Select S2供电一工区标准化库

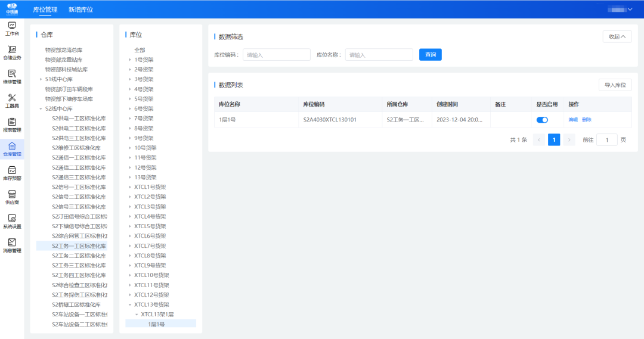pyautogui.click(x=79, y=119)
